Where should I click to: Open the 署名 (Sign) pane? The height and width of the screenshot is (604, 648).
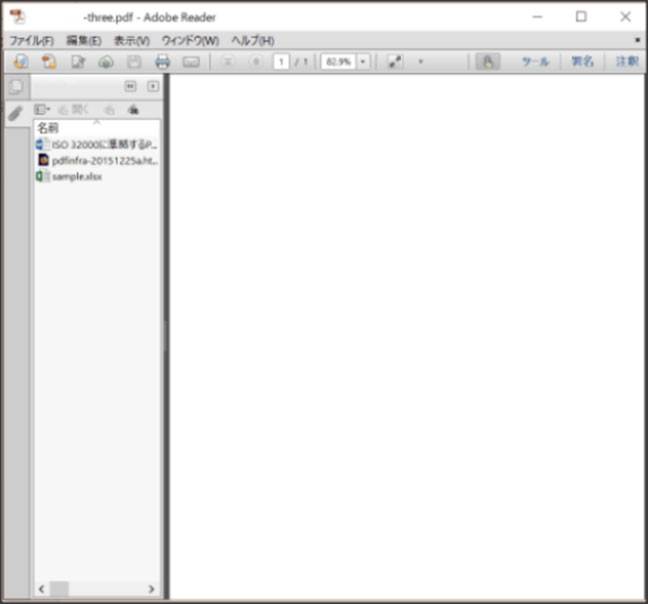point(582,62)
